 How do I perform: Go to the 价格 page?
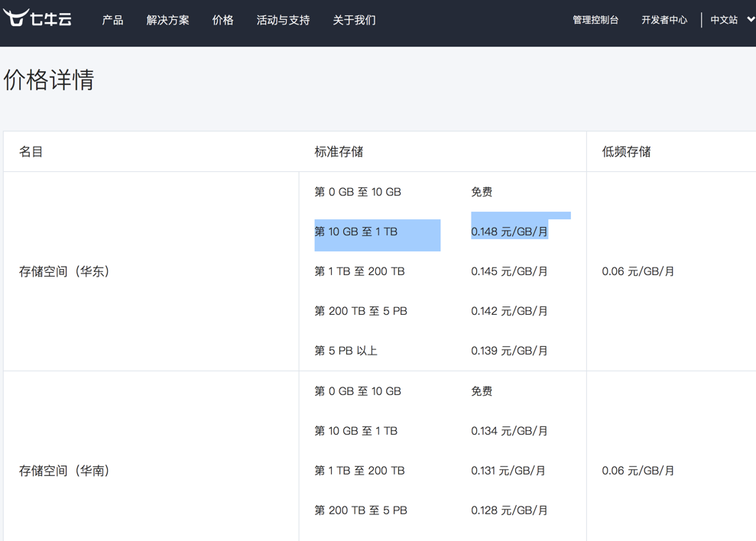222,20
